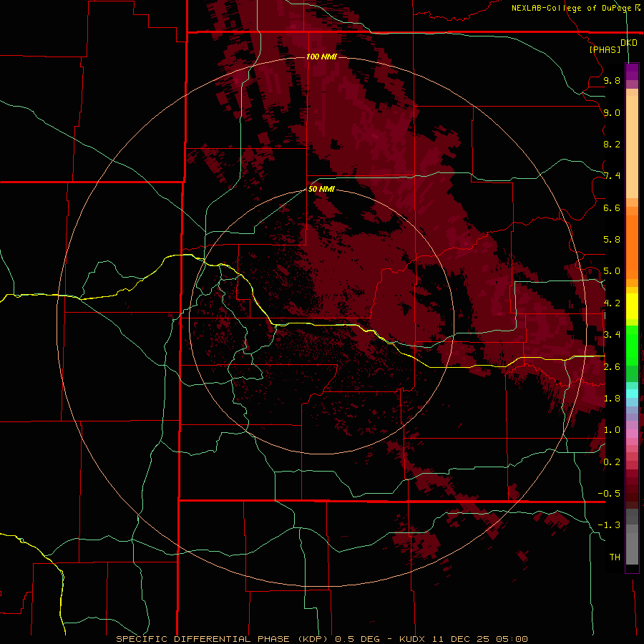Click the '7.4' scale value
Viewport: 644px width, 644px height.
[612, 176]
